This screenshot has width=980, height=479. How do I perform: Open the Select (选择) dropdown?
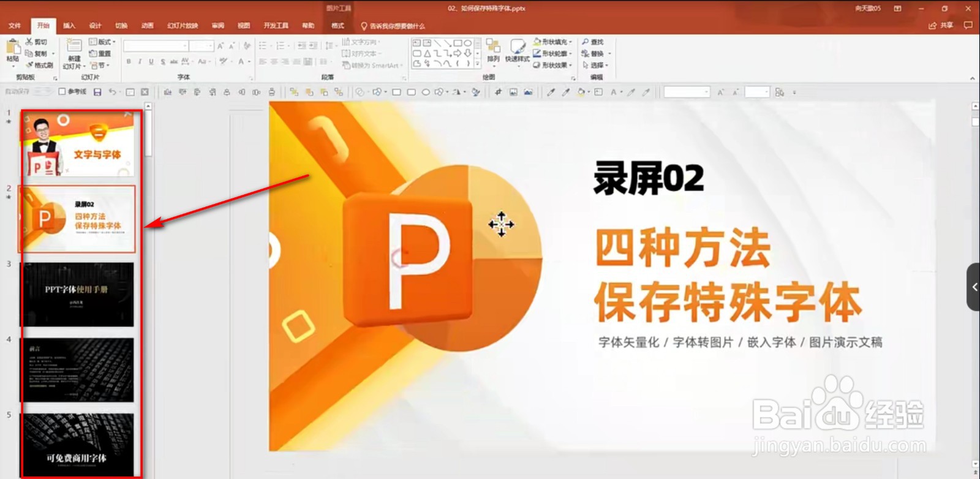coord(595,65)
